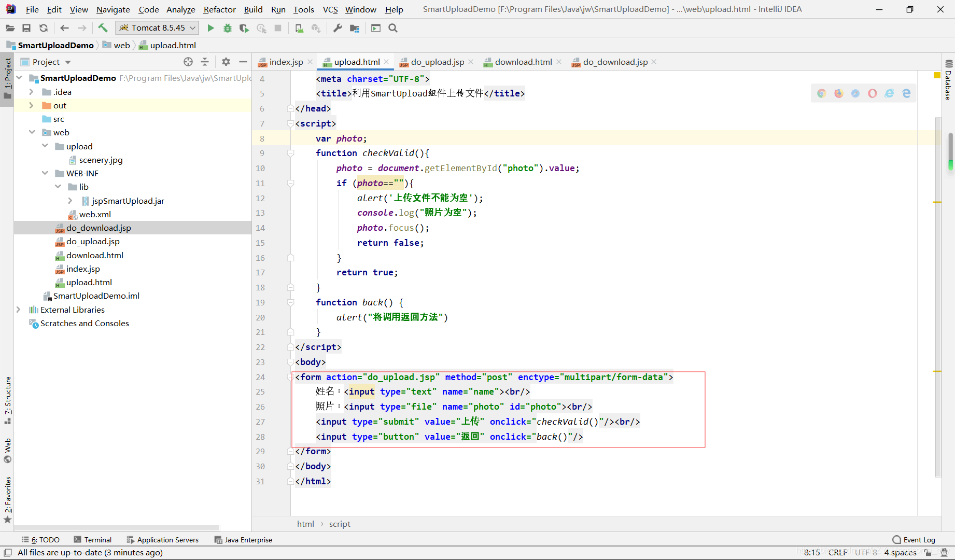Open Application Servers tool window
The width and height of the screenshot is (955, 560).
click(x=162, y=540)
